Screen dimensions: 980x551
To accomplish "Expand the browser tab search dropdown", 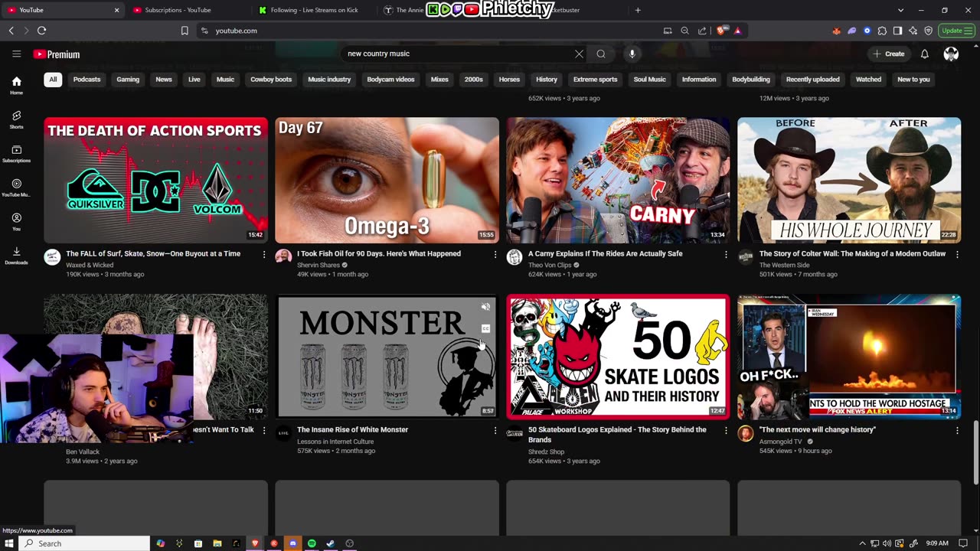I will 901,10.
